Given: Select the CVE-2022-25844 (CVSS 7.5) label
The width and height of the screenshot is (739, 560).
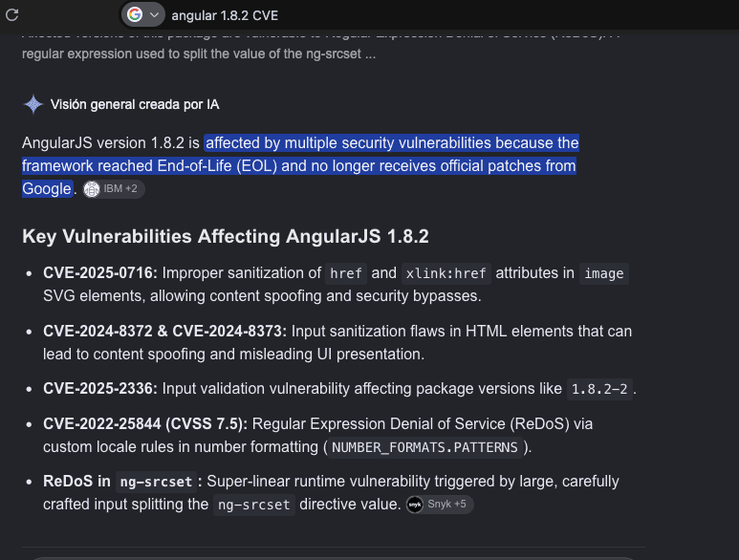Looking at the screenshot, I should 145,424.
